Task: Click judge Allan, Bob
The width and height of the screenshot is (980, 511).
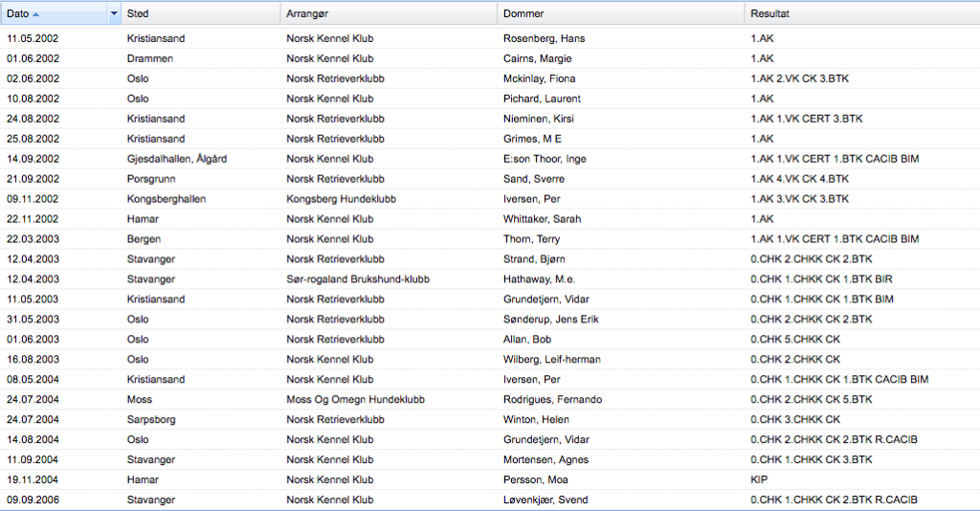Action: coord(527,339)
